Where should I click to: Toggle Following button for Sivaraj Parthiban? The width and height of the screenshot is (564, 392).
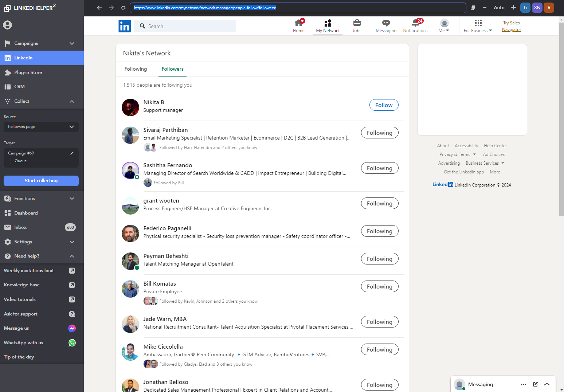point(379,133)
